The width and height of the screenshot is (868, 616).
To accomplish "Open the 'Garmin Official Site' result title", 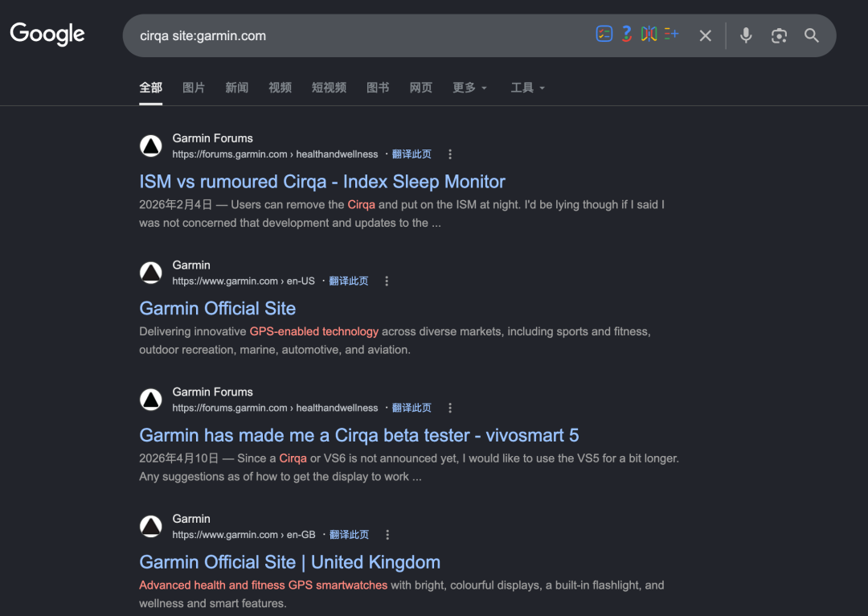I will [218, 309].
